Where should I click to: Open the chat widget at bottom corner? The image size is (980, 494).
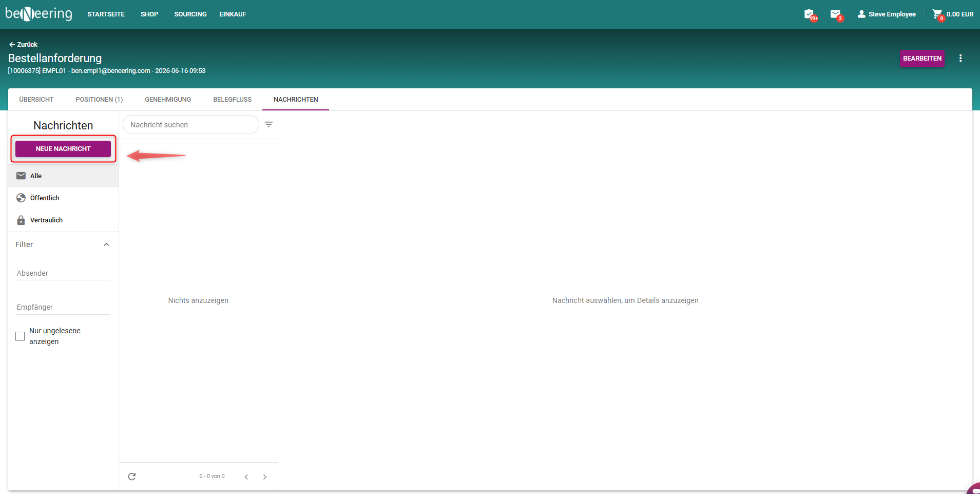[x=974, y=489]
